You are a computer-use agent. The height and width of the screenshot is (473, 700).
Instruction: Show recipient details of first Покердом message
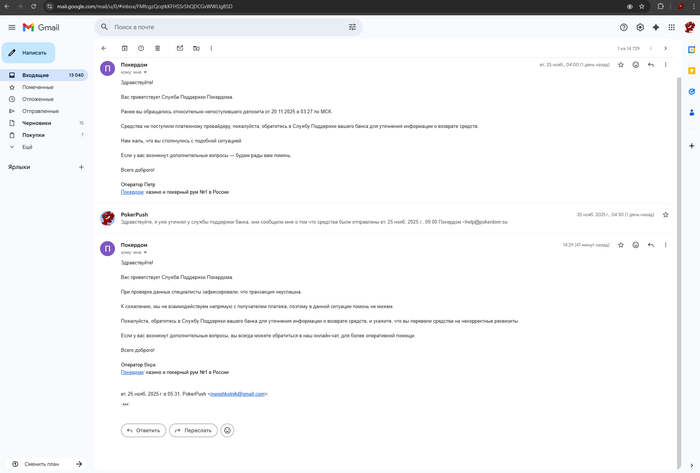(x=145, y=72)
